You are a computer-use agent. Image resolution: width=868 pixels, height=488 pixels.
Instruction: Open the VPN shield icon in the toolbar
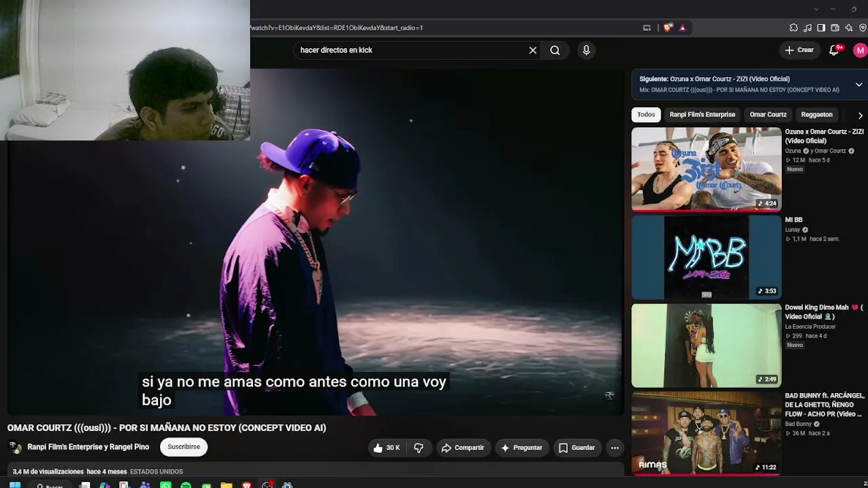tap(863, 28)
